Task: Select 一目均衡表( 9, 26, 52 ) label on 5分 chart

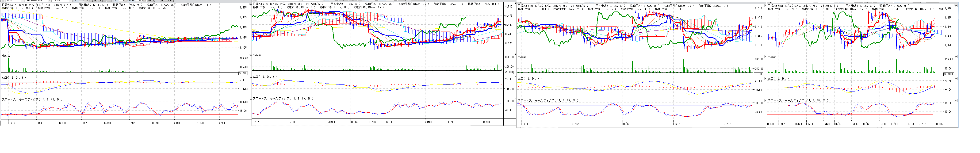Action: point(91,5)
